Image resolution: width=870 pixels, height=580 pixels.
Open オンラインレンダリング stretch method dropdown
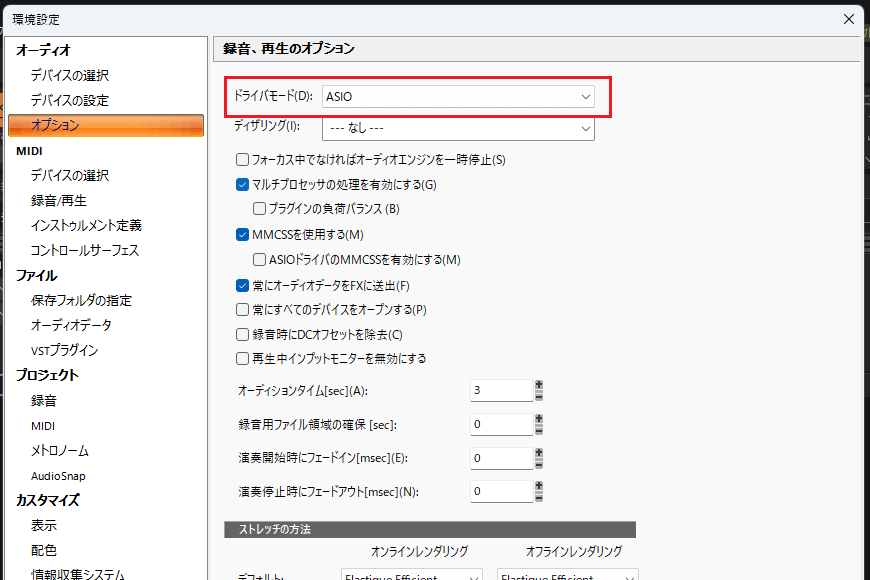click(x=410, y=576)
